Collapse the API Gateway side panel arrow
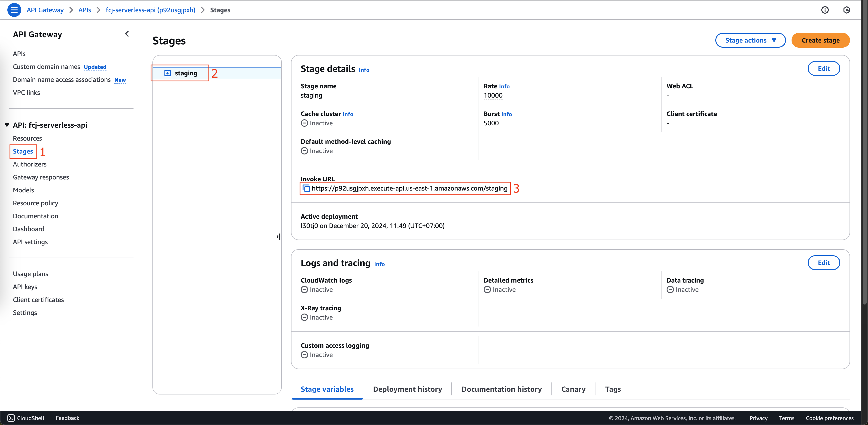The image size is (868, 425). pos(127,34)
